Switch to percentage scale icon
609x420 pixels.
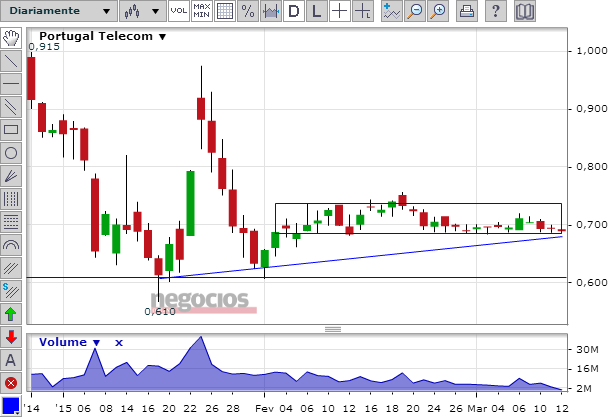[x=248, y=11]
